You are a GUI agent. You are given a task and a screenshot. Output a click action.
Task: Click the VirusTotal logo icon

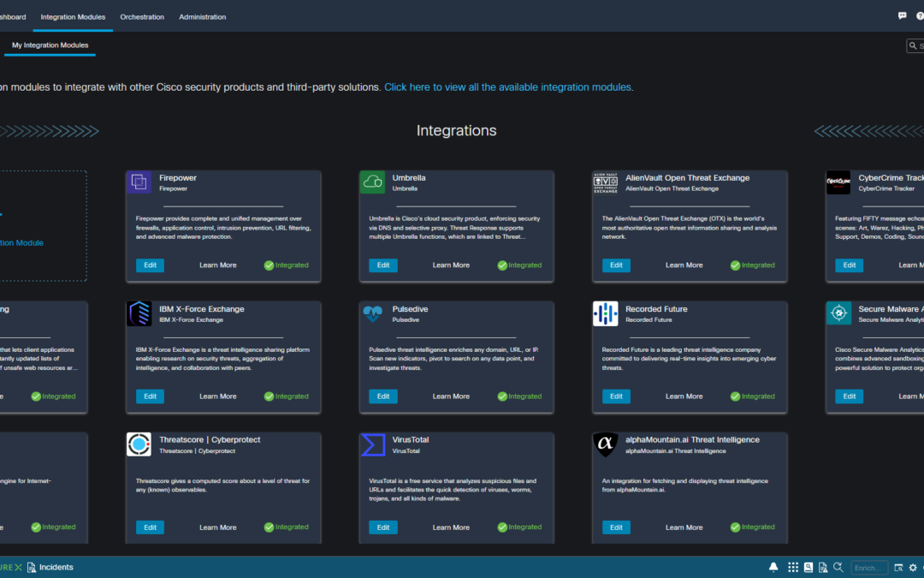coord(372,444)
